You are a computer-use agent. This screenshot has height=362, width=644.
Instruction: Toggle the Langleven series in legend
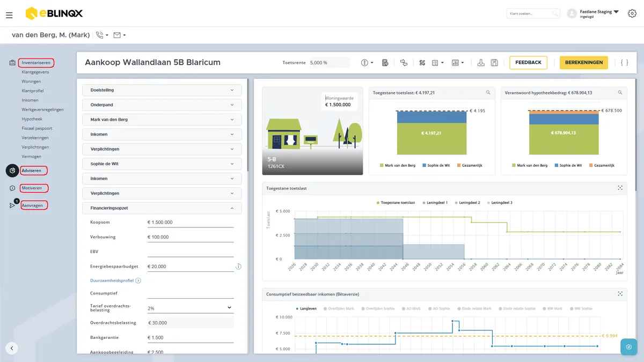point(307,309)
